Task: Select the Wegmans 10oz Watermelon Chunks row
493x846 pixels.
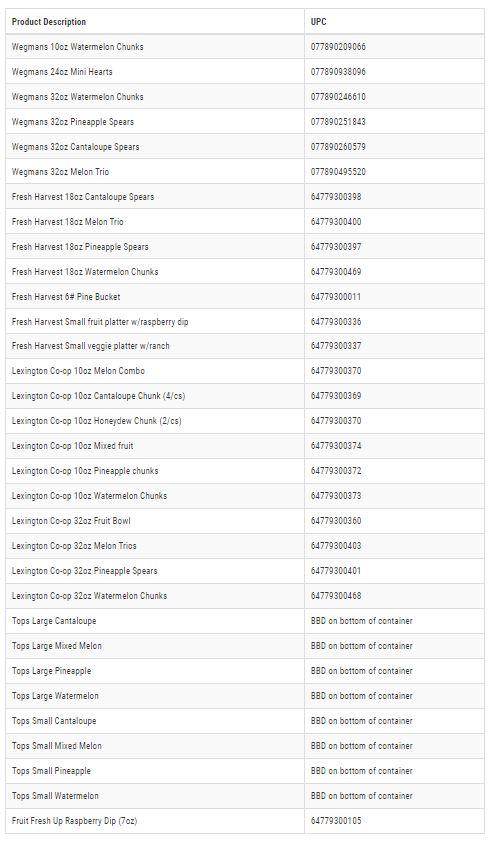Action: pos(245,47)
